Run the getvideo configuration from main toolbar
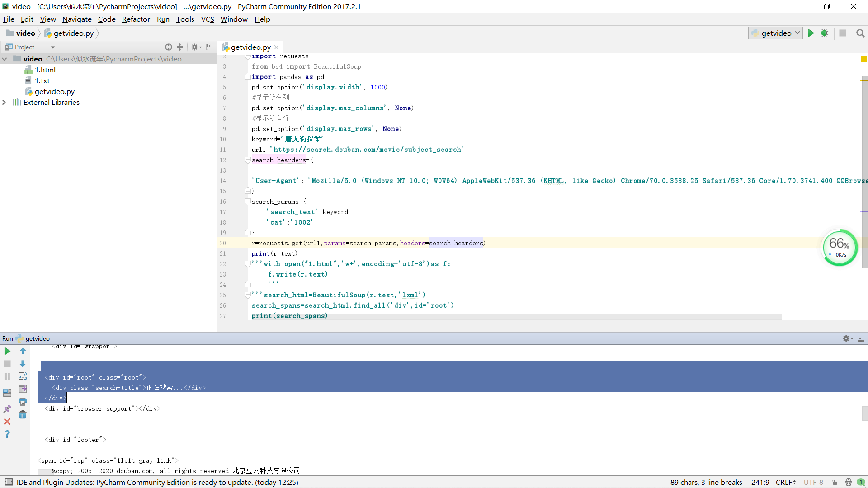The height and width of the screenshot is (488, 868). 811,33
